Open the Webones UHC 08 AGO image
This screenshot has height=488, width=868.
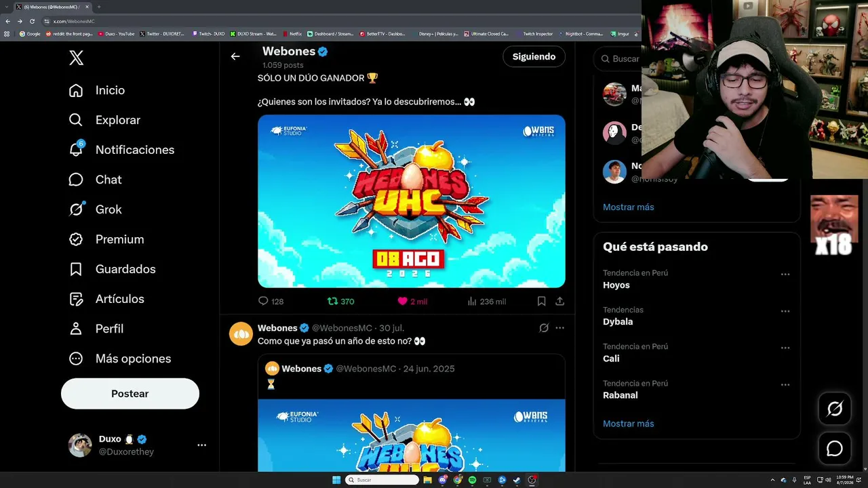(x=412, y=201)
